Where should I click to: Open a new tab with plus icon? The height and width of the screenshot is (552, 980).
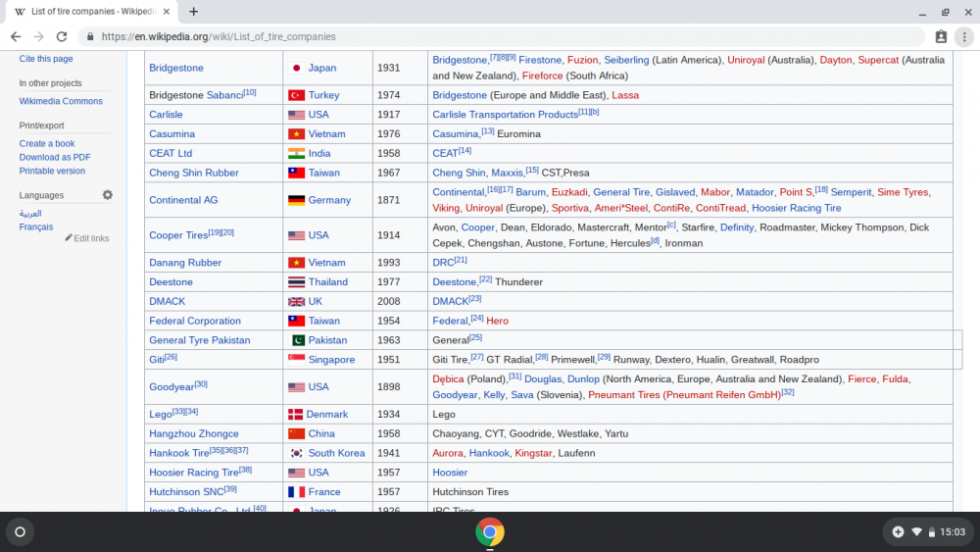(194, 11)
